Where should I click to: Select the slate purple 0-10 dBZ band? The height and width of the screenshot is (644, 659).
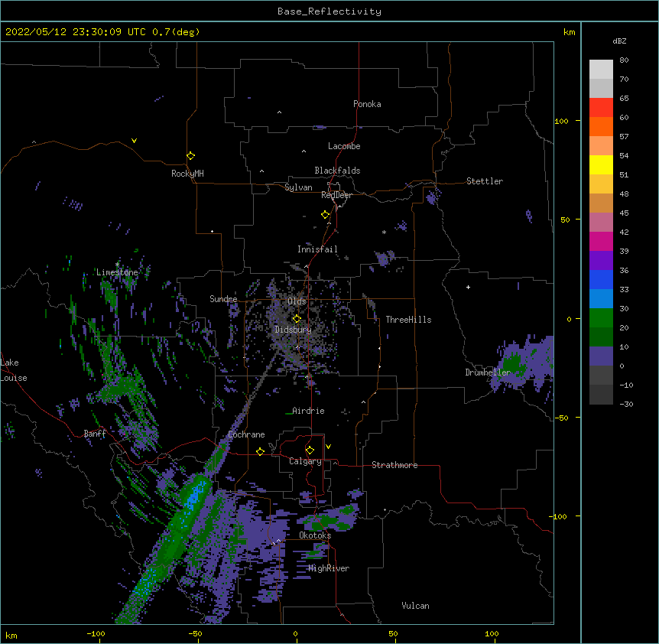pyautogui.click(x=601, y=356)
